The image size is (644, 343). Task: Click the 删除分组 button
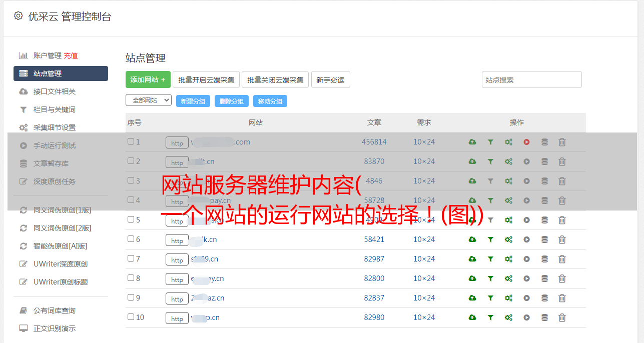(x=232, y=101)
